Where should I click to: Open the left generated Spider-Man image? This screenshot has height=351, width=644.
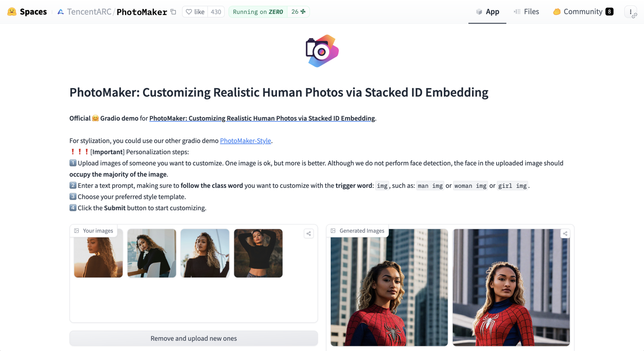click(x=389, y=288)
